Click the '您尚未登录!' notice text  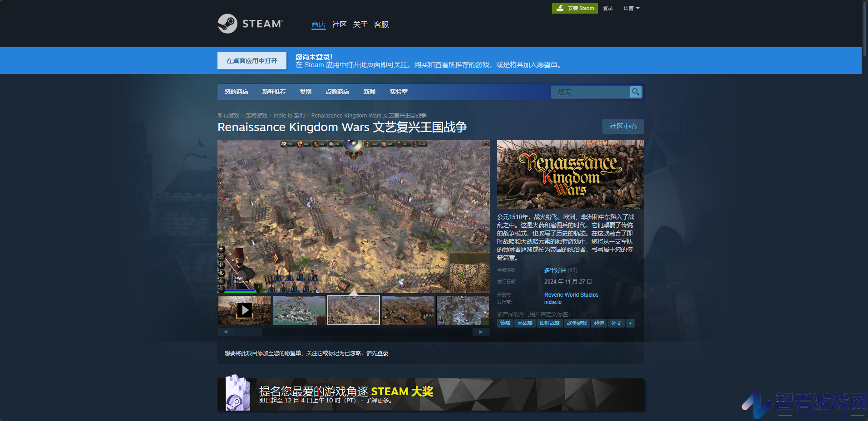pos(314,57)
